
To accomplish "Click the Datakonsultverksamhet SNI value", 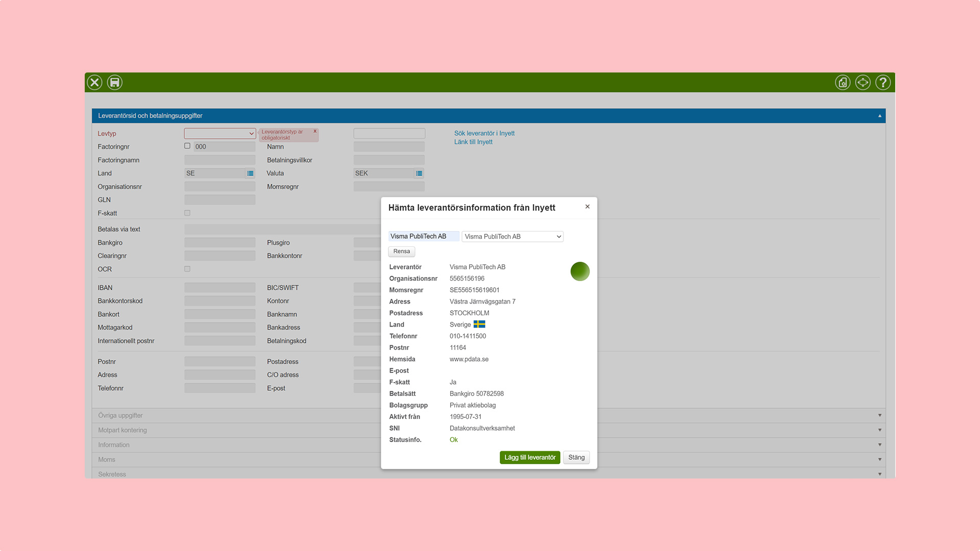I will pos(482,429).
